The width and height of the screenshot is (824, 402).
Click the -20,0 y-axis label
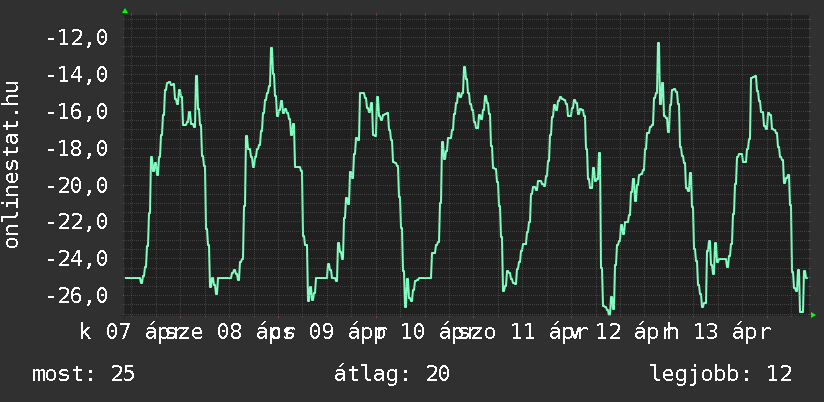coord(77,186)
